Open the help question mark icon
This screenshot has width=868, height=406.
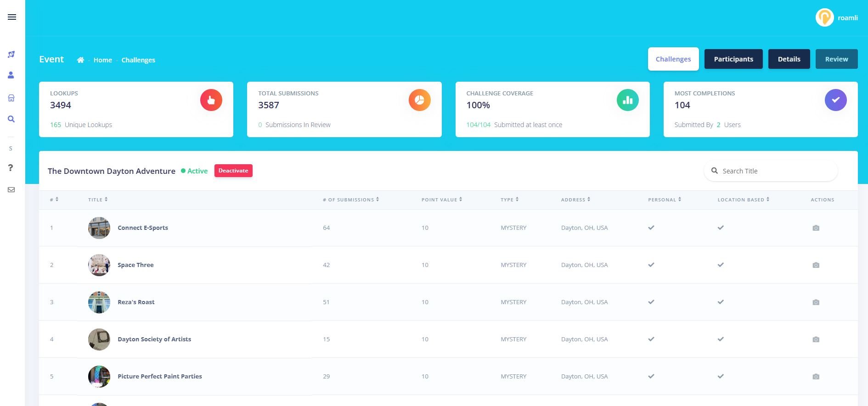pyautogui.click(x=11, y=168)
